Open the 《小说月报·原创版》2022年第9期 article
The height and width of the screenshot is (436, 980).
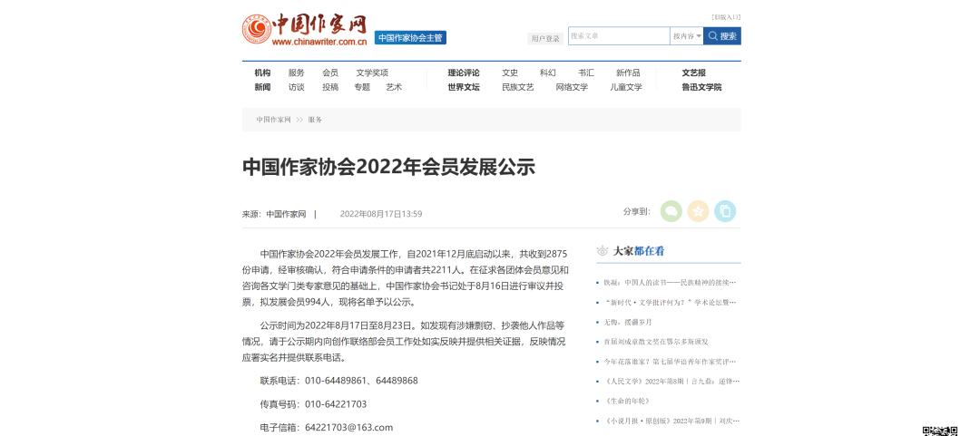tap(670, 421)
